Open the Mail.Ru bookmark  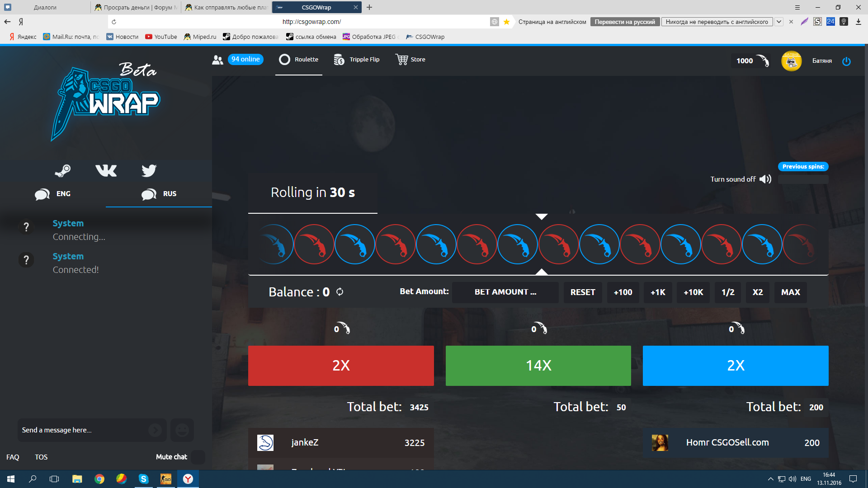[71, 37]
